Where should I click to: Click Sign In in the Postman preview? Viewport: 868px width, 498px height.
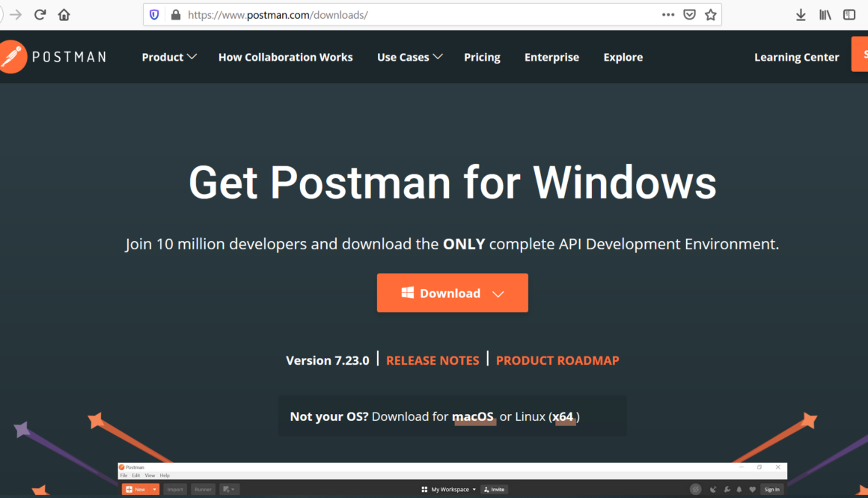click(x=771, y=489)
